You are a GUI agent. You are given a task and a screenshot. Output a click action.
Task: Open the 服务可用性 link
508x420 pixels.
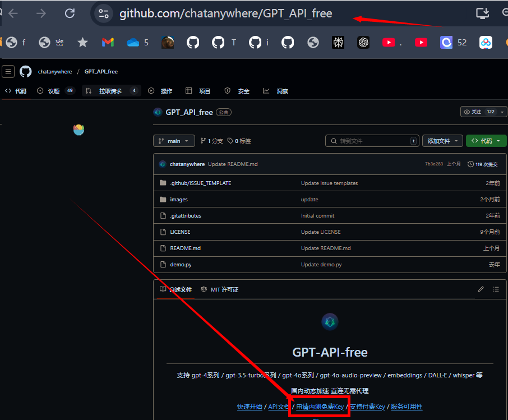click(407, 407)
